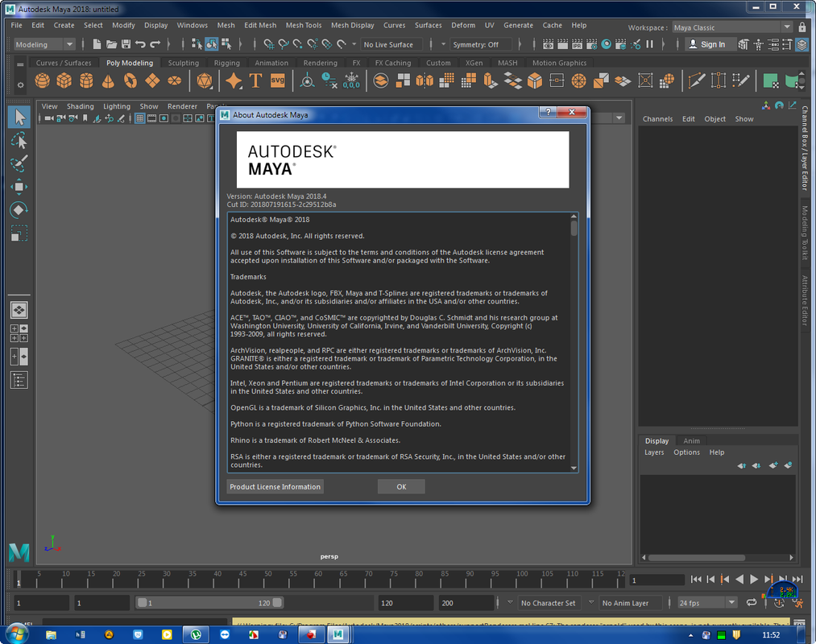Toggle resolution gate in viewport
Viewport: 816px width, 644px height.
(164, 118)
